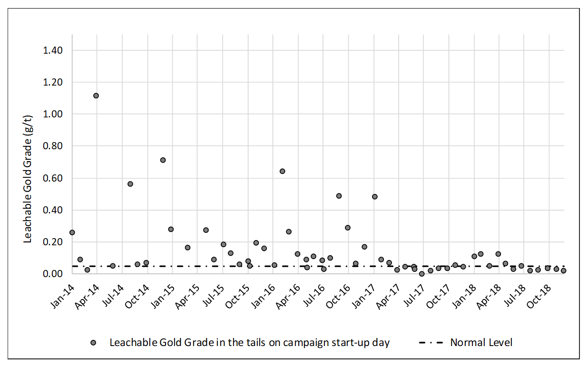The image size is (588, 366).
Task: Click the Leachable Gold Grade legend text
Action: [x=250, y=343]
